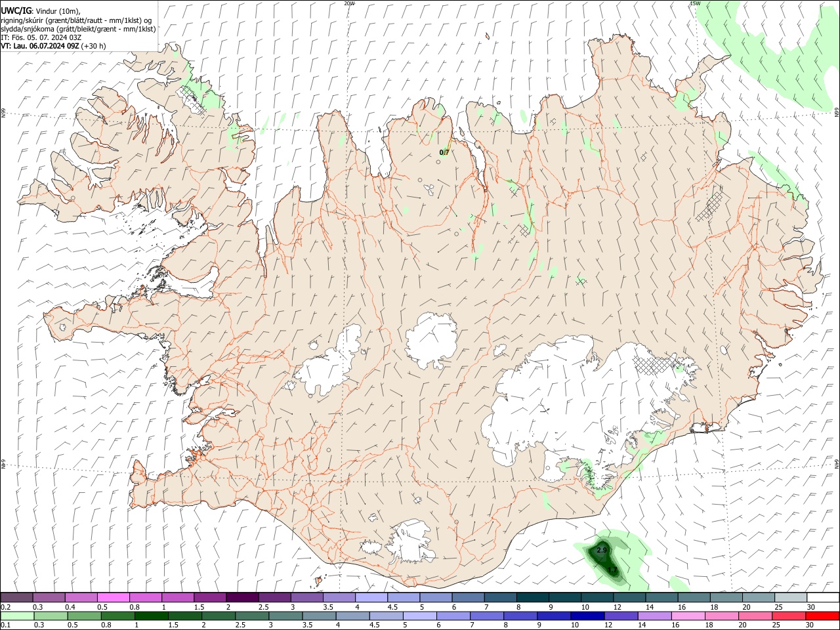840x630 pixels.
Task: Select the bright pink-magenta swatch labeled 0.5
Action: (x=113, y=598)
